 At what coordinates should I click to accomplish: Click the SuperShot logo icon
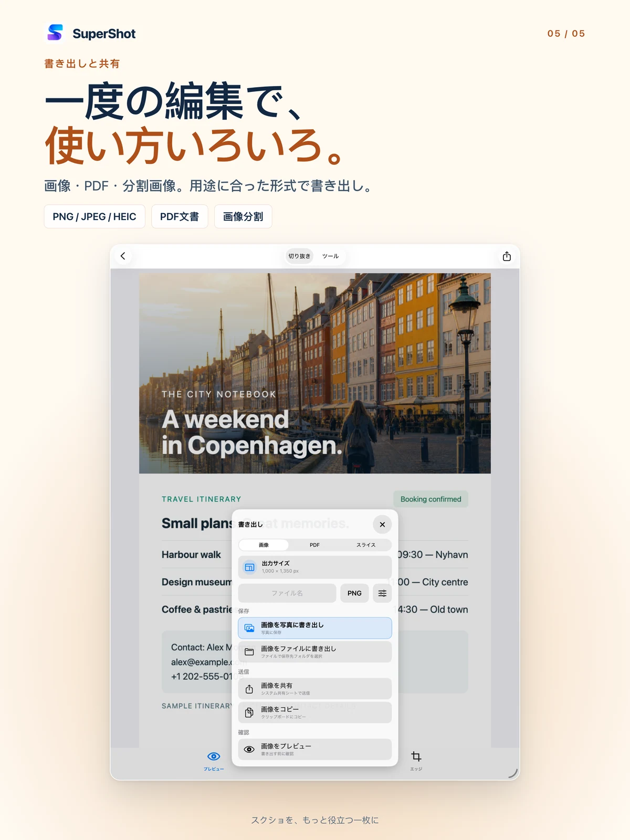[55, 33]
